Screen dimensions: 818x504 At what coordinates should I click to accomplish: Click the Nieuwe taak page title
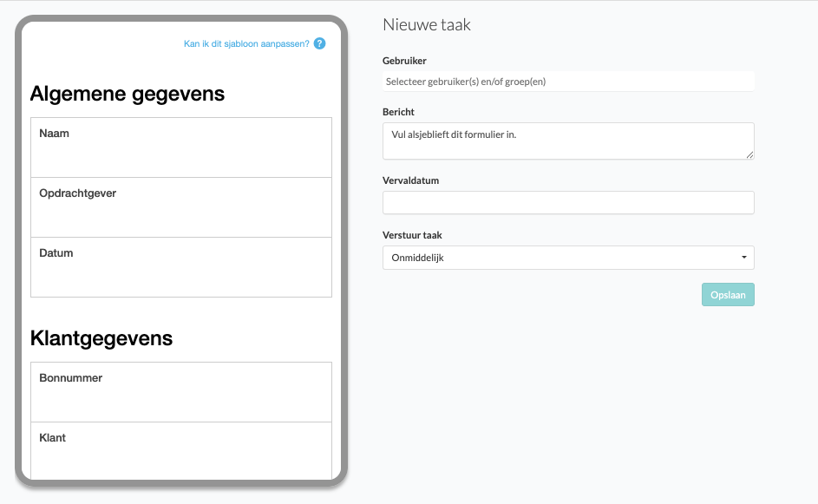click(427, 25)
